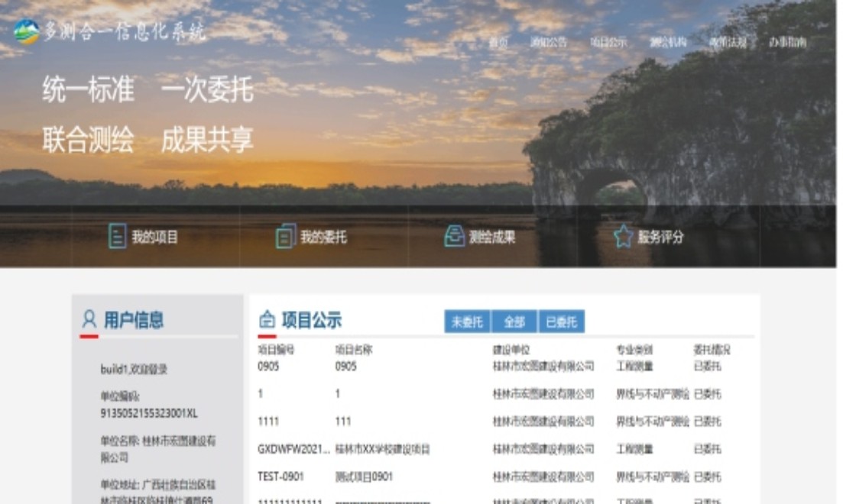Open 通知公告 navigation item
The width and height of the screenshot is (843, 504).
click(x=548, y=43)
